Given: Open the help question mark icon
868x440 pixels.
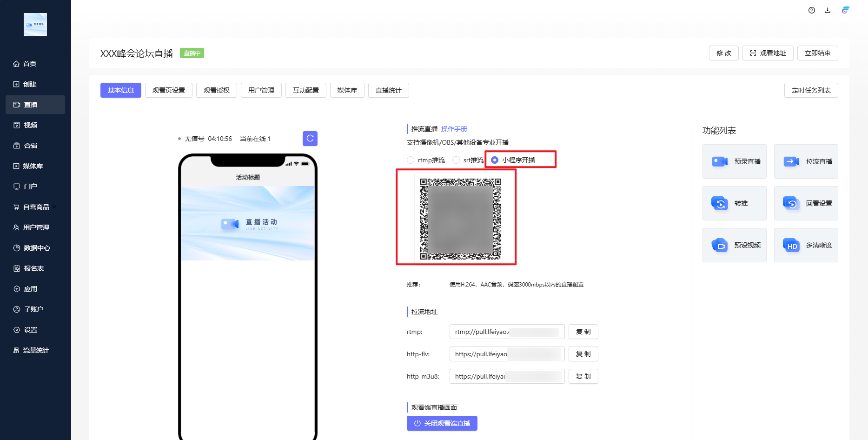Looking at the screenshot, I should pyautogui.click(x=812, y=10).
